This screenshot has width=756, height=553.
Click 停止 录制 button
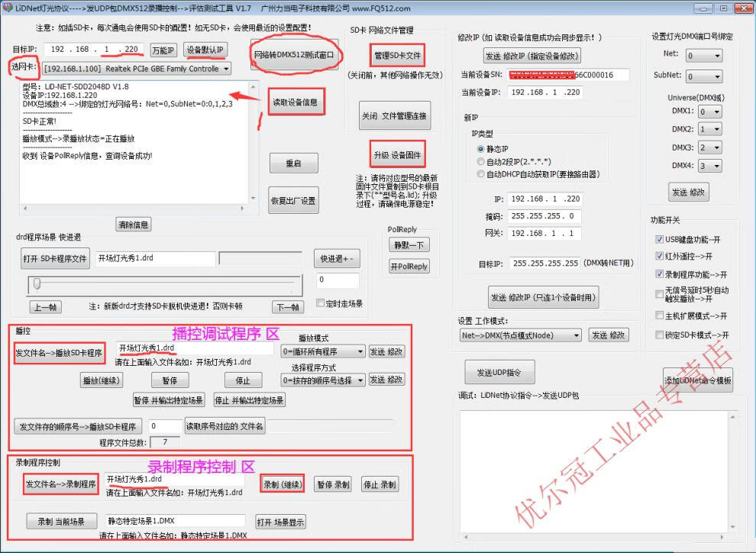pos(380,484)
